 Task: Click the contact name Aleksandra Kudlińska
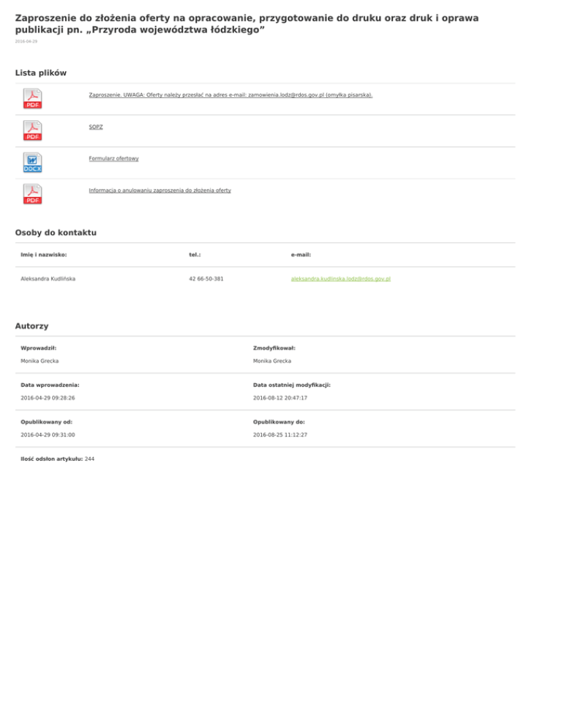48,279
